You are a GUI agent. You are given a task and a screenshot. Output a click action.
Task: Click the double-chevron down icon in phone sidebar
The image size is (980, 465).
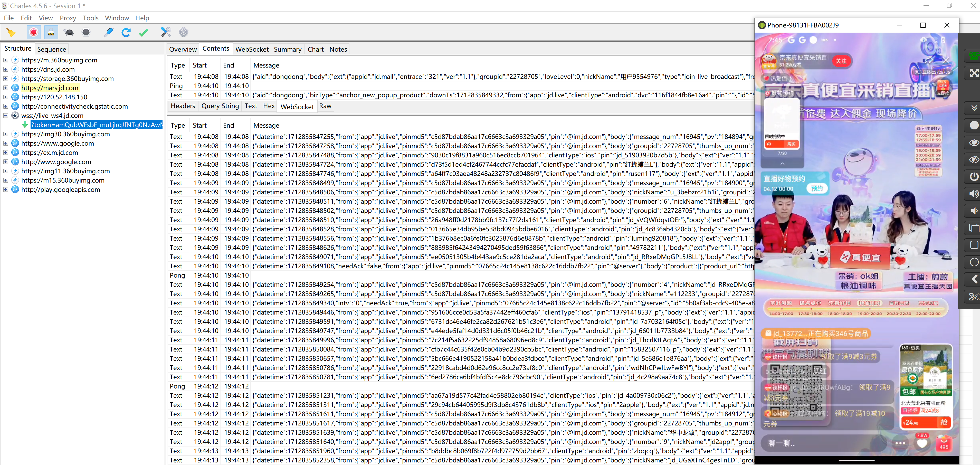click(x=974, y=108)
